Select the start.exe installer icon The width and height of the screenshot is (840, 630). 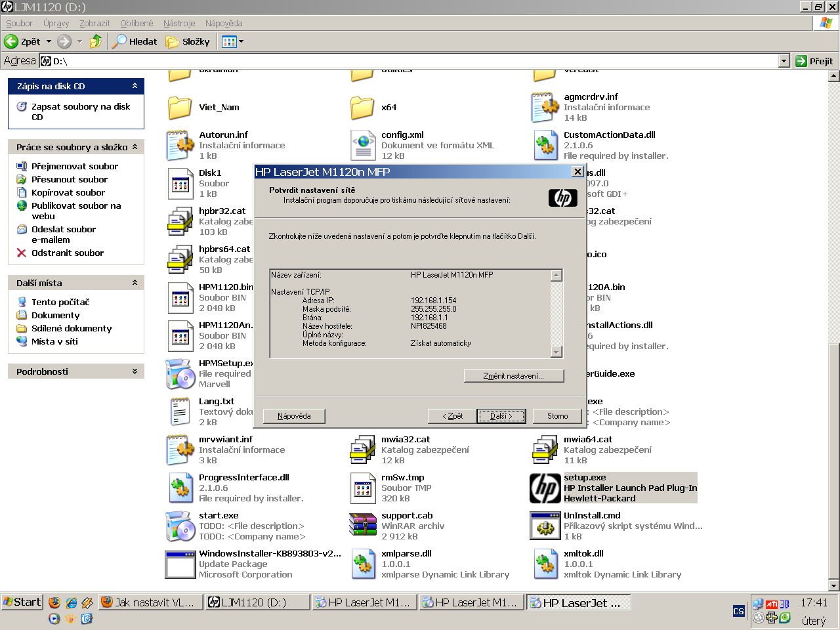(179, 526)
